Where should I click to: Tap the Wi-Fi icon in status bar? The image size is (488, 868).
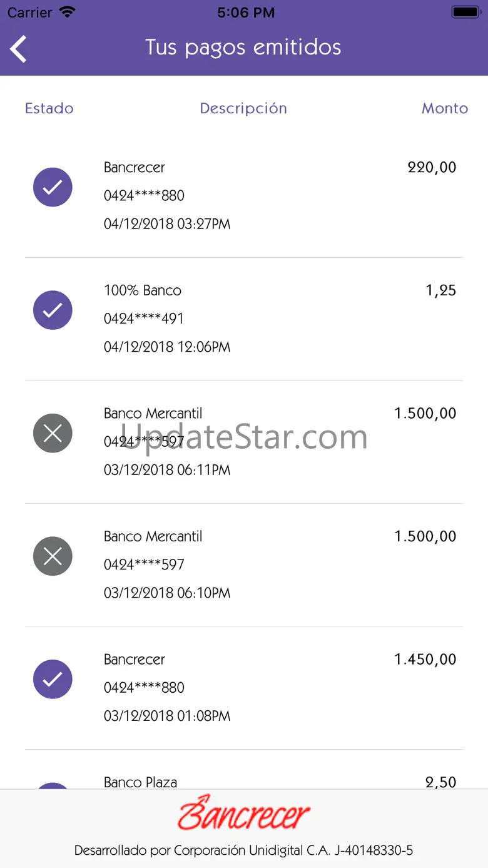pos(67,12)
